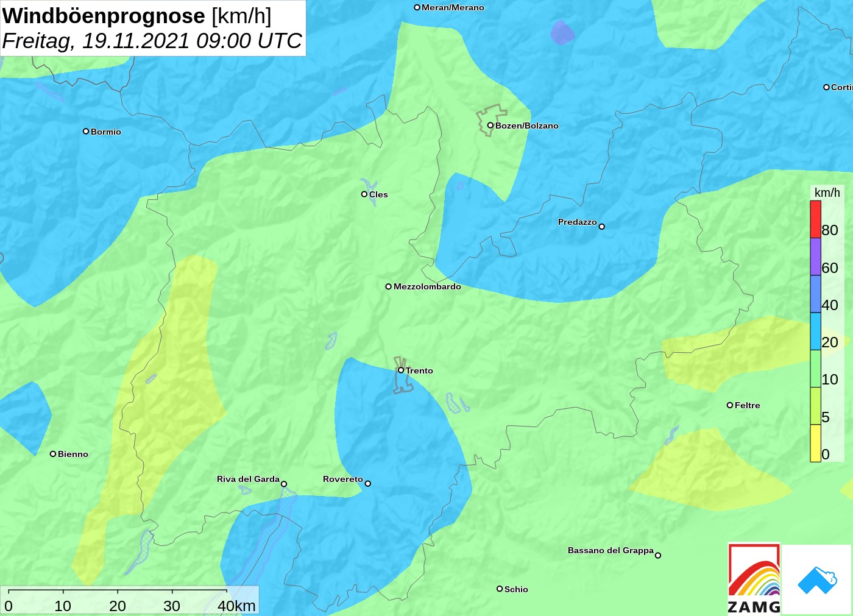The width and height of the screenshot is (853, 616).
Task: Click the legend value "5"
Action: click(826, 417)
